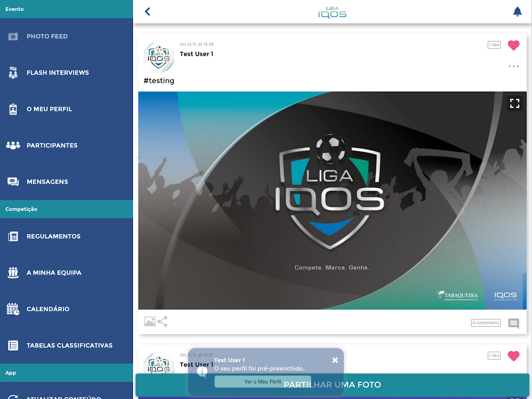Go back using the top-left arrow

point(147,11)
